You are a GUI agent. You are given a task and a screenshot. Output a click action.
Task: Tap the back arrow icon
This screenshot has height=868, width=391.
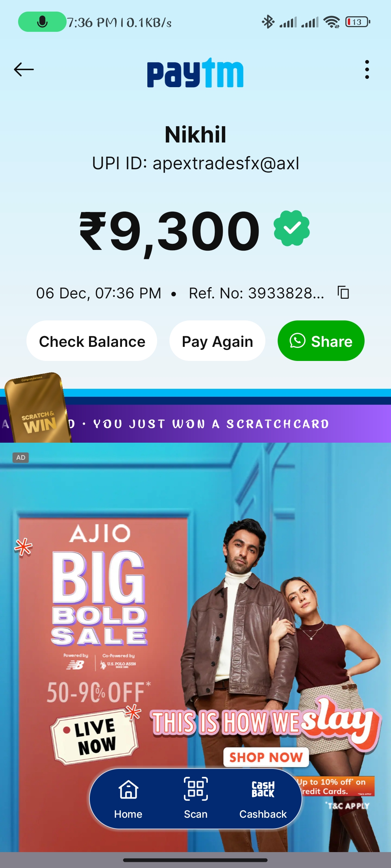point(24,69)
